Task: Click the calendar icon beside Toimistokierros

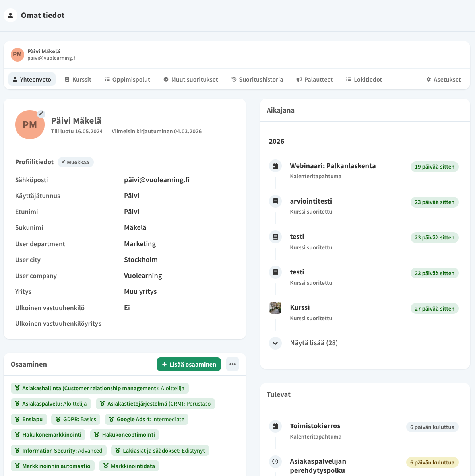Action: (x=275, y=426)
